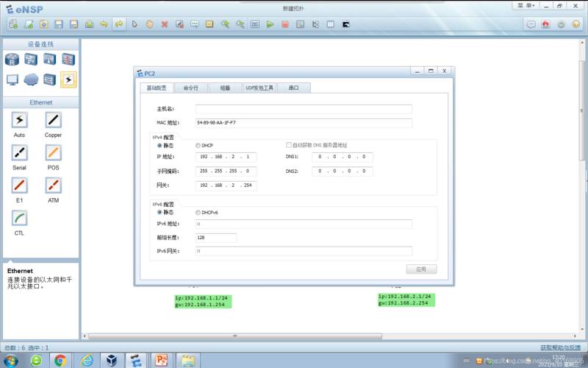Select the switch device category

(31, 60)
